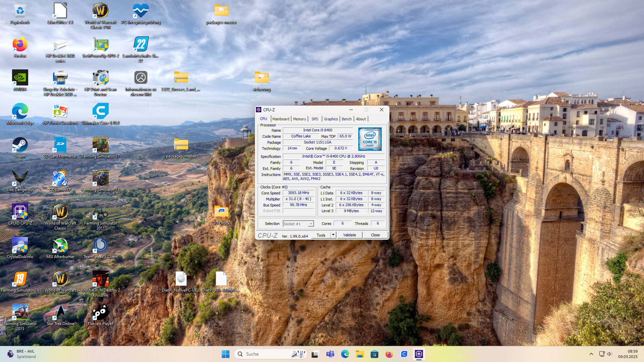
Task: Open the TechPowerUp GPU-Z icon
Action: click(100, 45)
